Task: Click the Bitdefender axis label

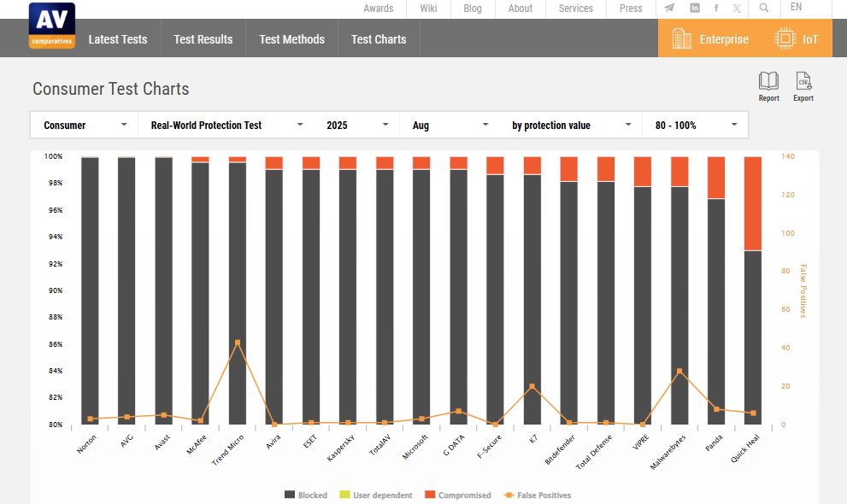Action: pos(560,449)
